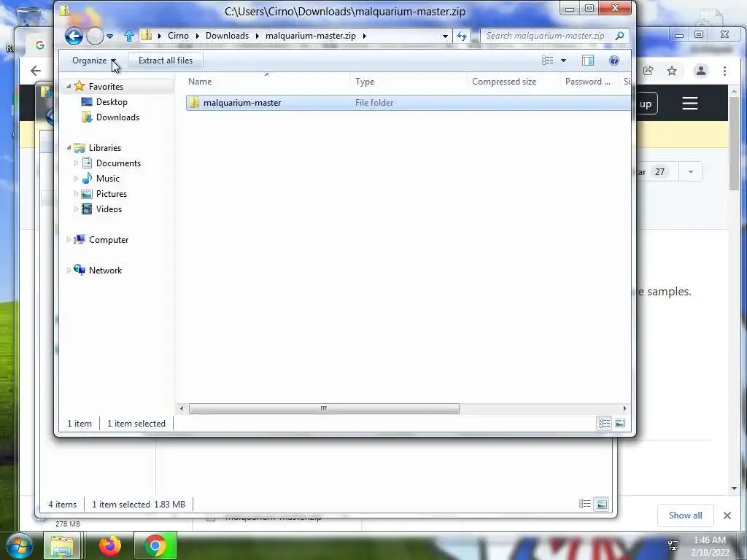Switch to large icons view in status bar

(x=620, y=424)
